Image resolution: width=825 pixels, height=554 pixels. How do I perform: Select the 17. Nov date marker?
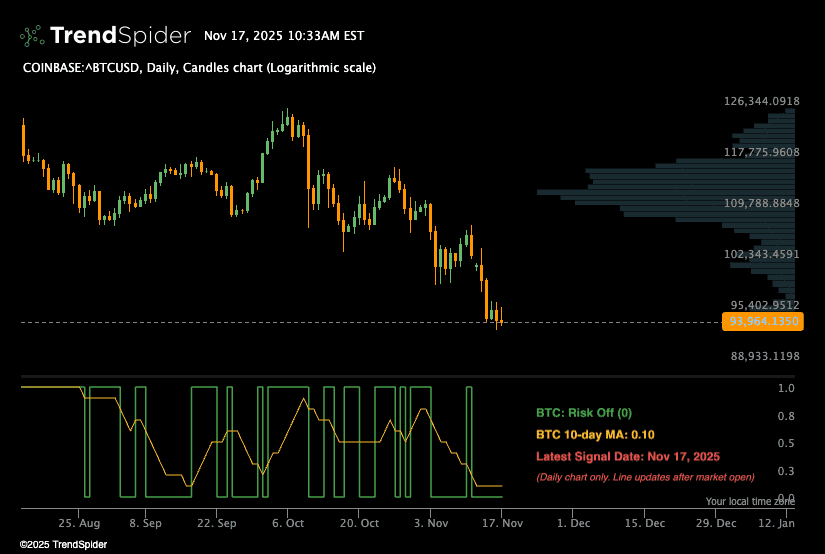click(504, 523)
